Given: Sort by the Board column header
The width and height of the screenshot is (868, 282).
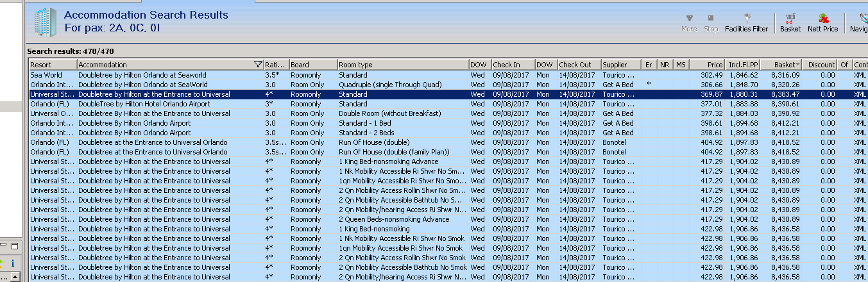Looking at the screenshot, I should 313,65.
